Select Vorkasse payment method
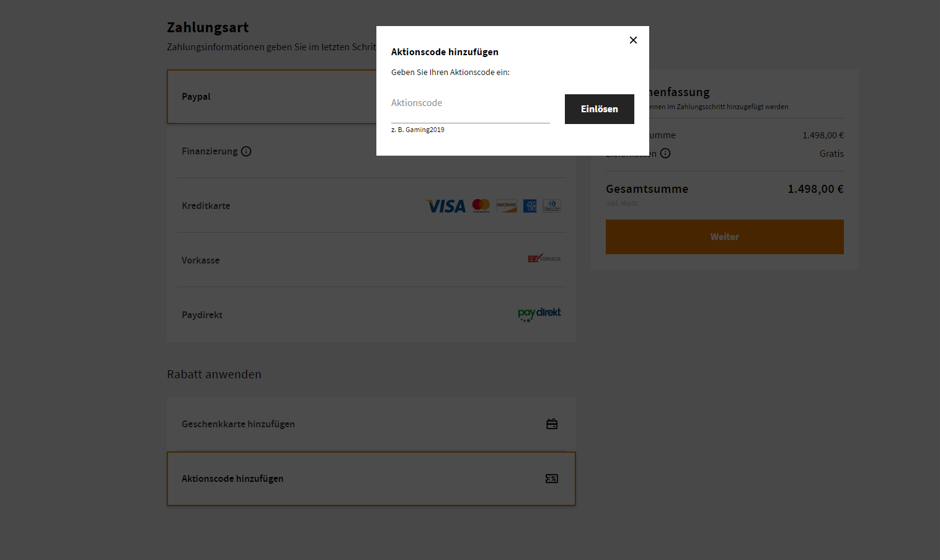Image resolution: width=940 pixels, height=560 pixels. coord(201,260)
